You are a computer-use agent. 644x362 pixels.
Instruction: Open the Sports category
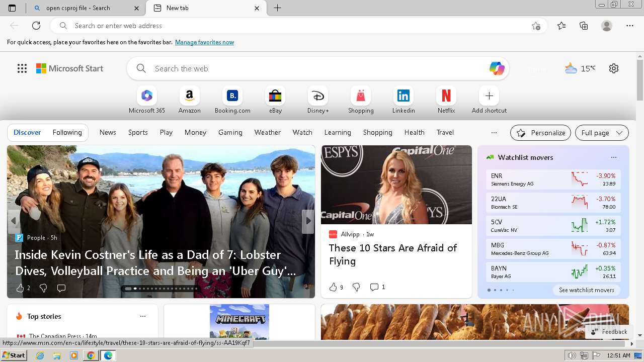point(138,132)
